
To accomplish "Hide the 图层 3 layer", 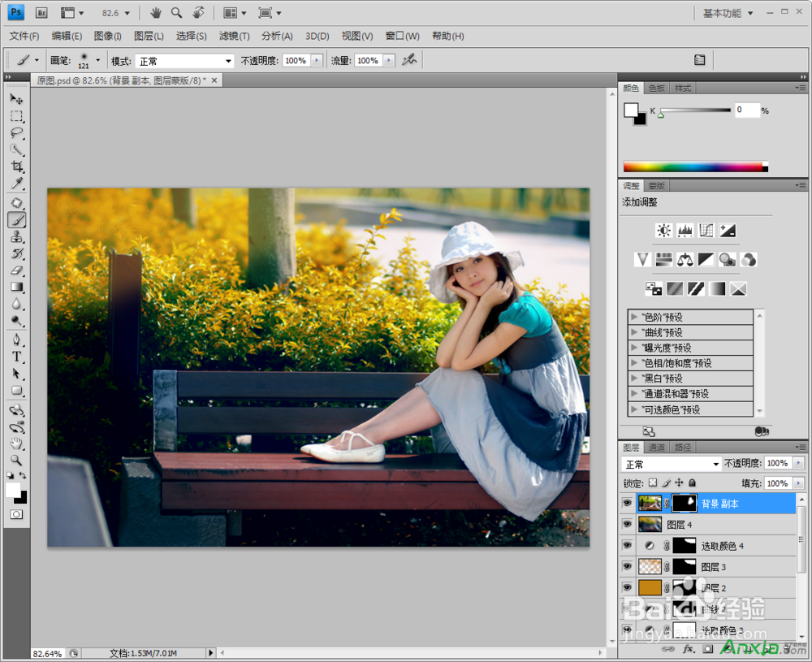I will pyautogui.click(x=627, y=567).
